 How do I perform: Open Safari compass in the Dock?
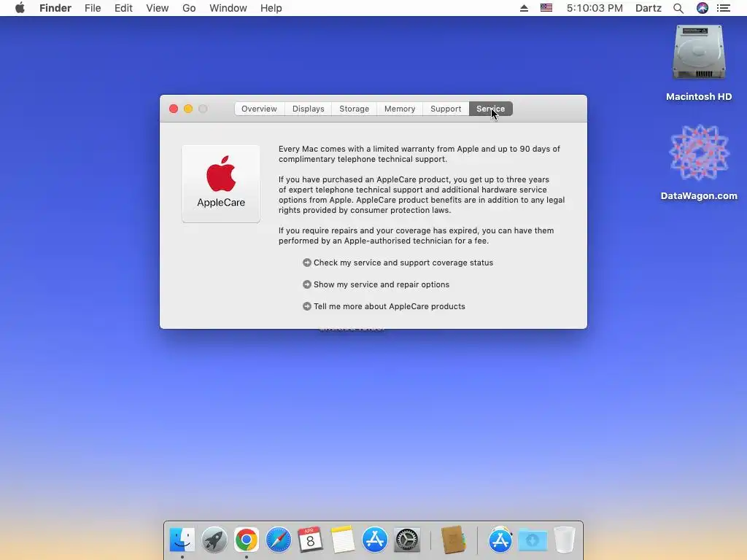tap(278, 540)
